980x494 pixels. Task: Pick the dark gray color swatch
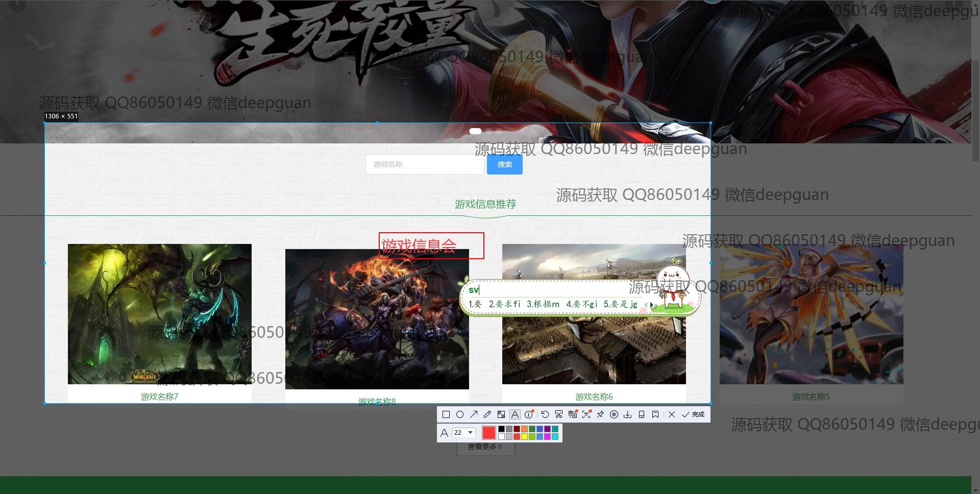tap(509, 429)
